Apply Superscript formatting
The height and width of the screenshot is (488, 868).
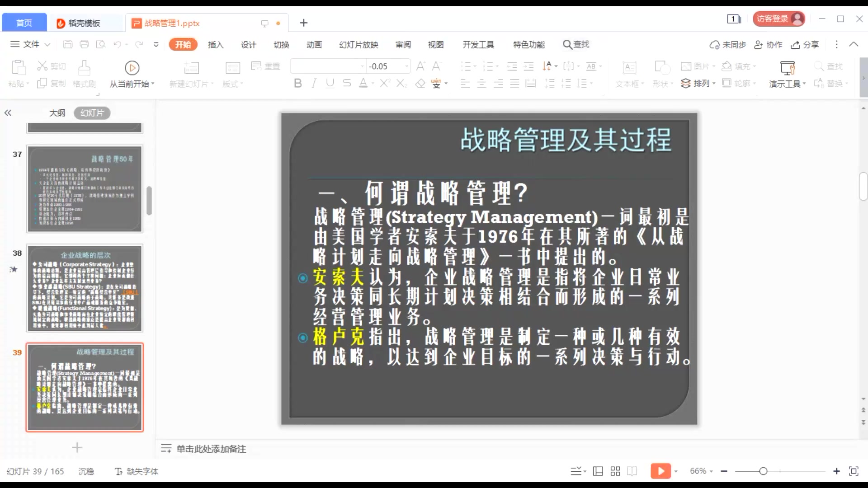coord(385,83)
